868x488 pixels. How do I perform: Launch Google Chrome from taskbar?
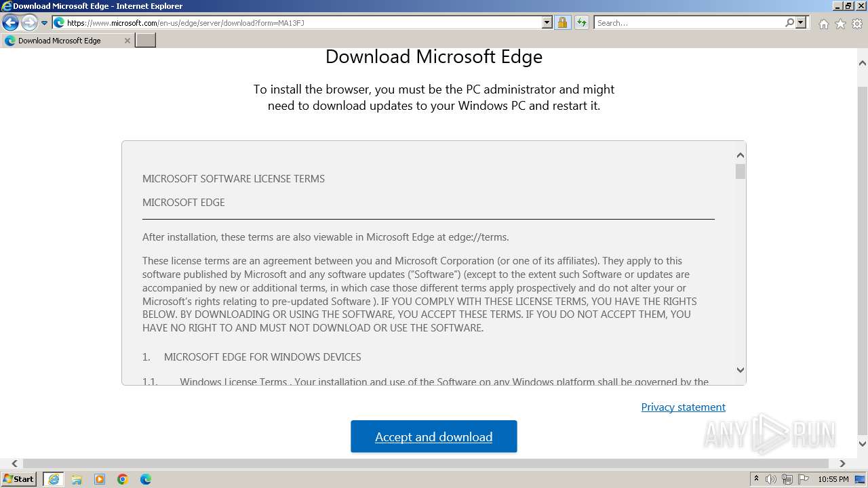[x=123, y=479]
